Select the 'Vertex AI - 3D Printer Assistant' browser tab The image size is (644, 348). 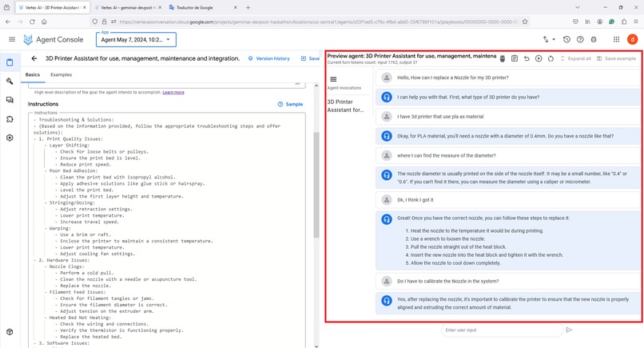(52, 7)
